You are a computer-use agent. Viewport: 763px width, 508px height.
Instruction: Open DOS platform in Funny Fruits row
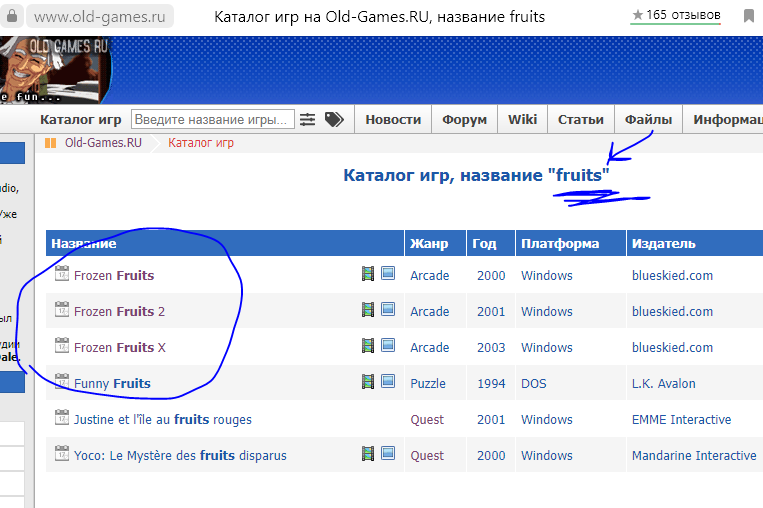[534, 383]
